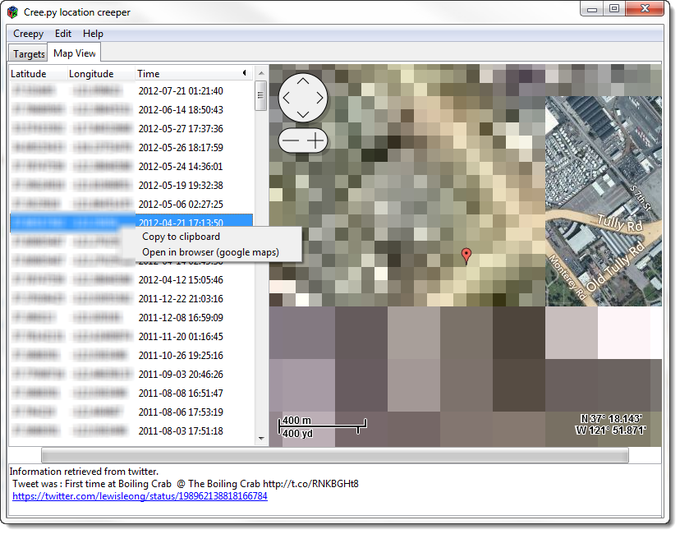Click the tweet text about Boiling Crab
Screen dimensions: 680x534
(x=186, y=484)
